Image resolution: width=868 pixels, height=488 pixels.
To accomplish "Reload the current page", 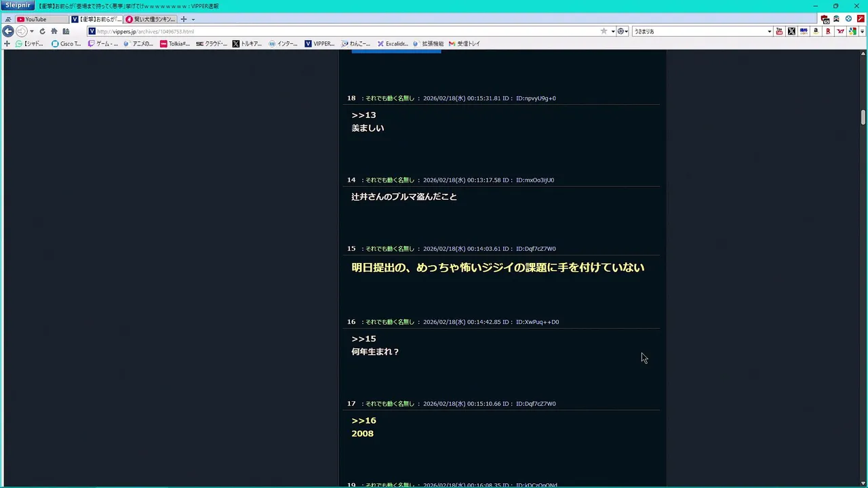I will [x=42, y=31].
